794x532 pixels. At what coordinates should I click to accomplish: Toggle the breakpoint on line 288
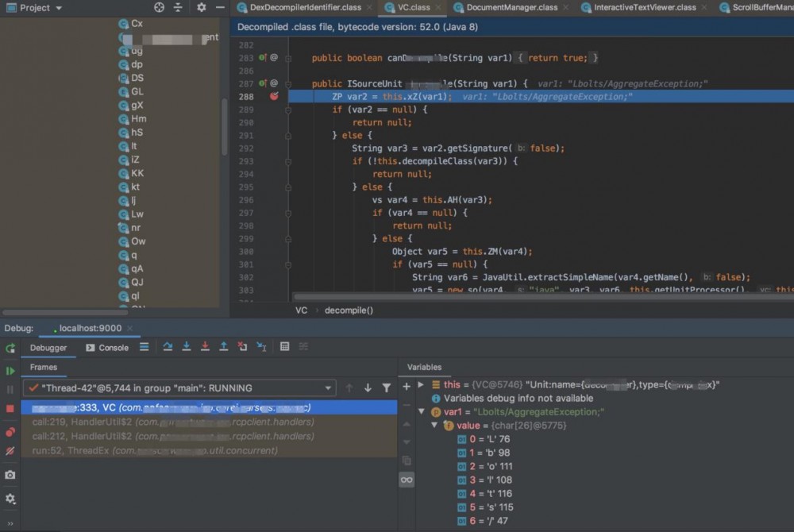pyautogui.click(x=274, y=96)
